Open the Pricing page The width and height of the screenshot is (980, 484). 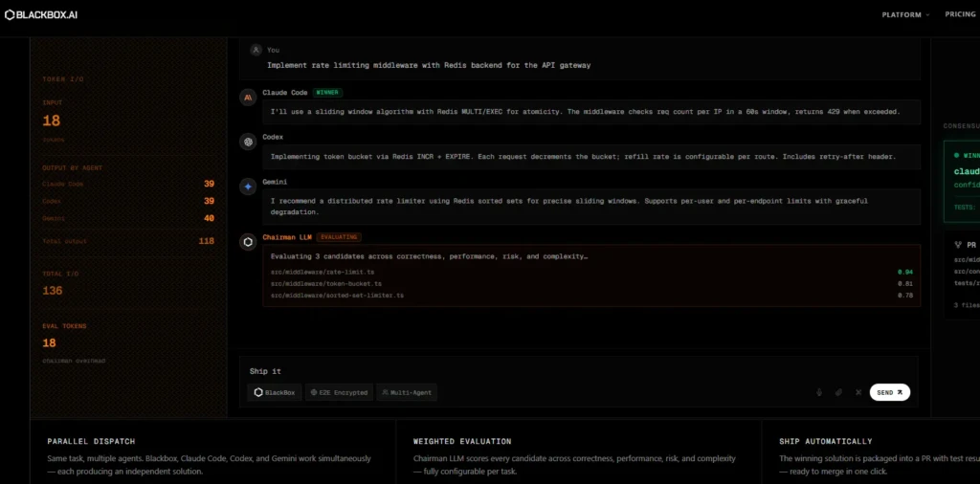(x=960, y=14)
